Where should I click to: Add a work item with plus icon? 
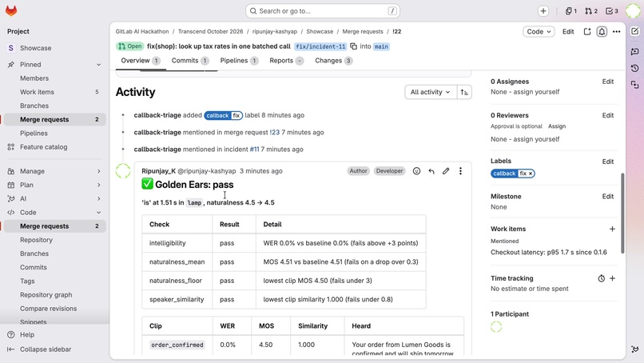pyautogui.click(x=612, y=229)
